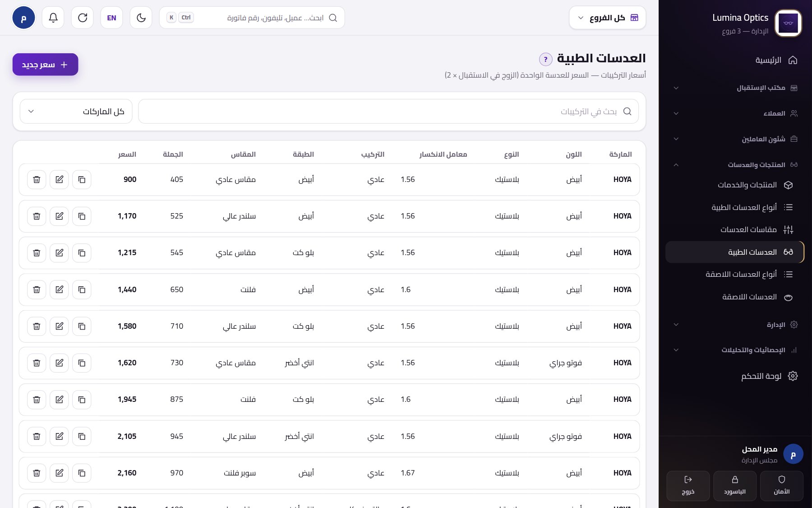Delete the row priced 1,620
The image size is (812, 508).
pyautogui.click(x=37, y=363)
